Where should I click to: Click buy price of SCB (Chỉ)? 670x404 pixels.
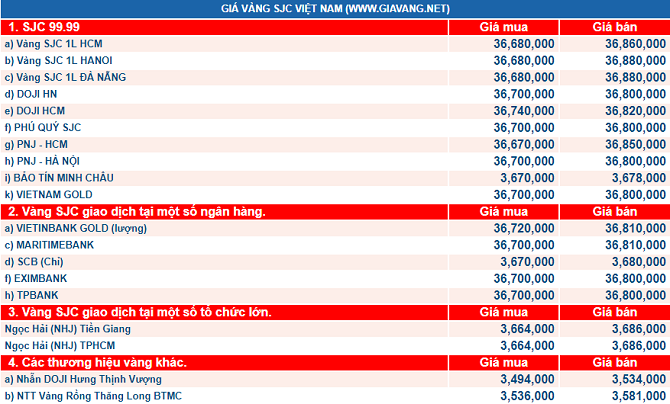click(527, 262)
